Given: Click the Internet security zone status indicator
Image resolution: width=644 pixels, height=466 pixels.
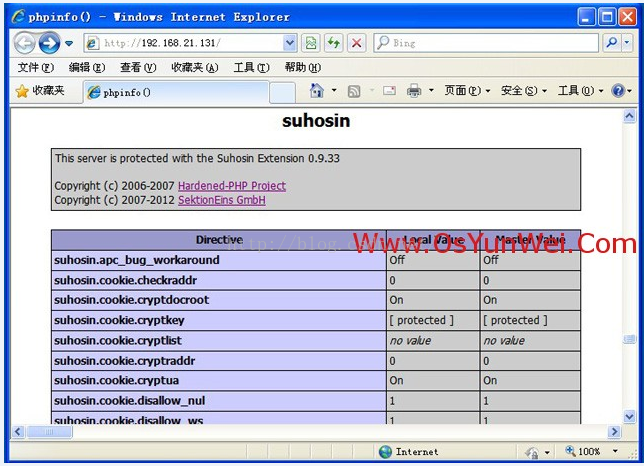Looking at the screenshot, I should point(409,452).
